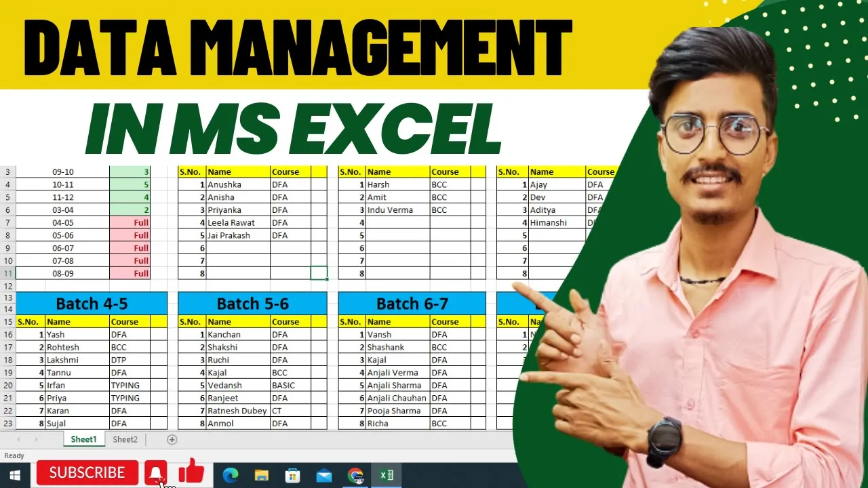Click the next sheet scroll arrow

(36, 439)
